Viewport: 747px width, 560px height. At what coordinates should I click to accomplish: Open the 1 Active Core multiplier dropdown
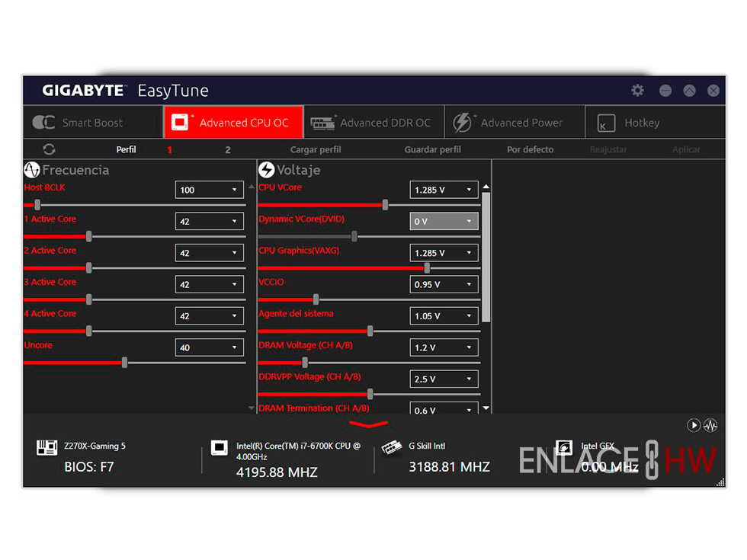point(209,221)
